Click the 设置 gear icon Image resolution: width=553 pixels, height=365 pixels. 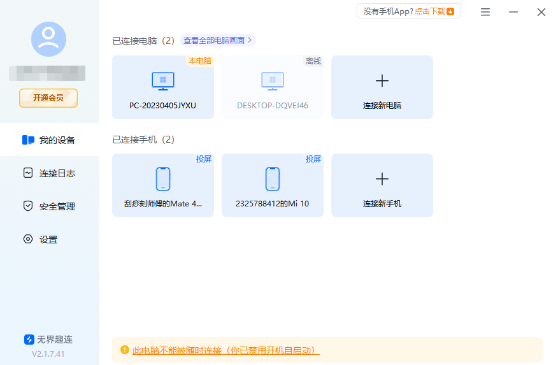(28, 239)
